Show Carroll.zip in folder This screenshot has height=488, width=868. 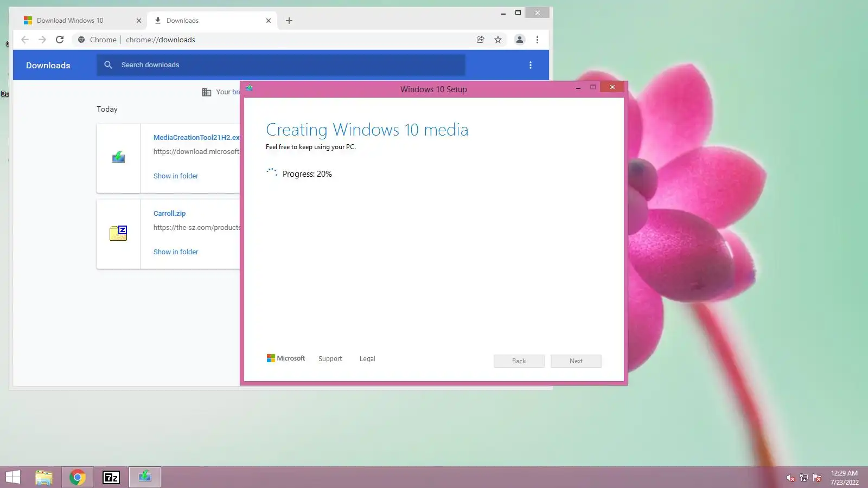[x=176, y=252]
